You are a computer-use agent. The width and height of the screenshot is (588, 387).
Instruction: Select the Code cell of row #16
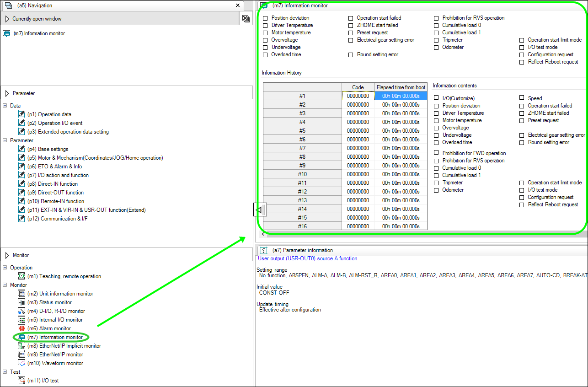pyautogui.click(x=358, y=226)
